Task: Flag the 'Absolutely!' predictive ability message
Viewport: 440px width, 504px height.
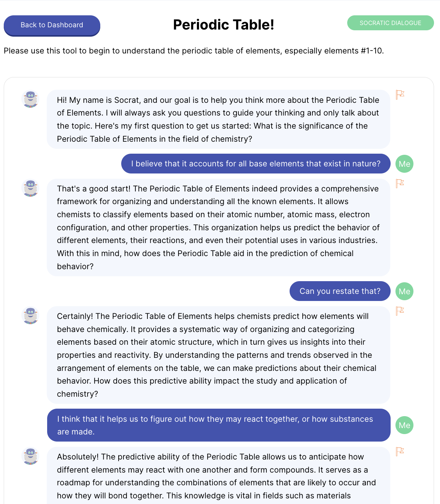Action: 400,451
